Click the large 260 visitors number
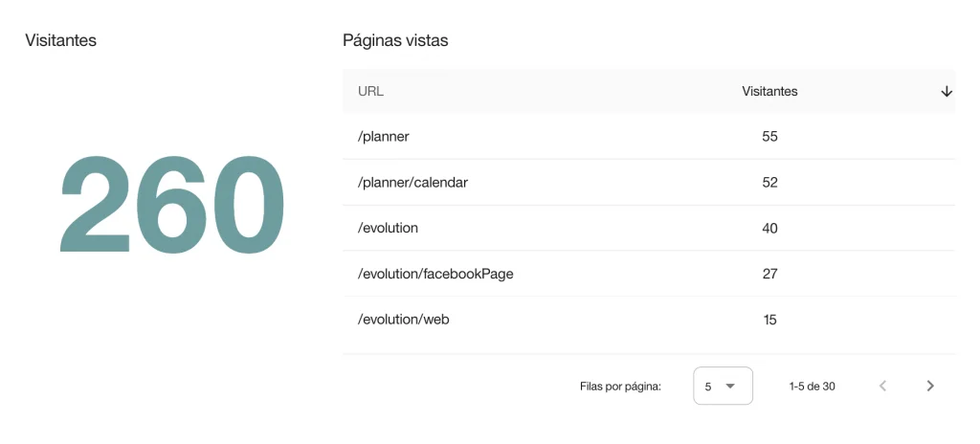This screenshot has height=444, width=980. point(172,204)
